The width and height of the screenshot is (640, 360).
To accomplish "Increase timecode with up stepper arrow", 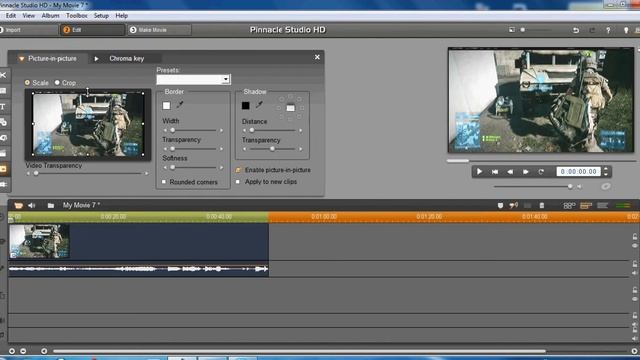I will pos(606,169).
